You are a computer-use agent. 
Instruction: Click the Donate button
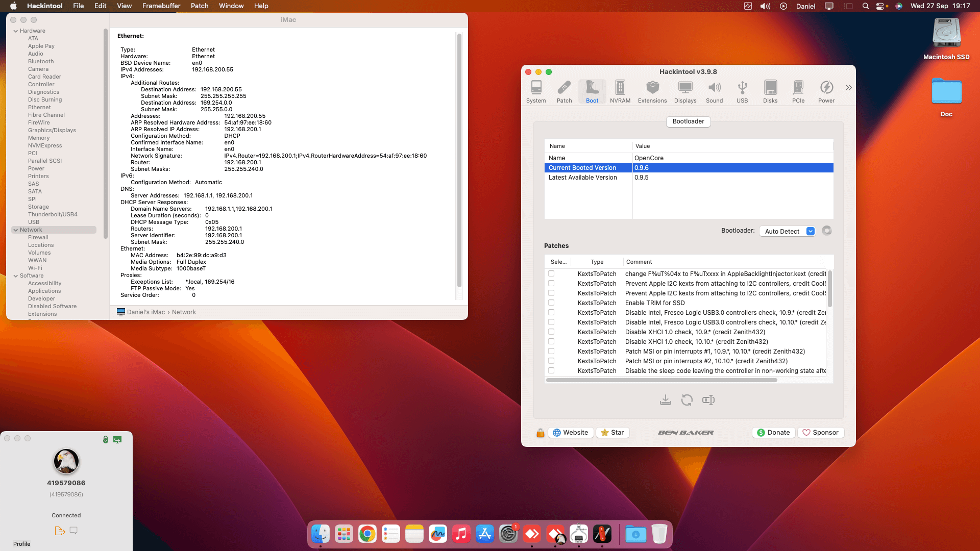pos(773,433)
